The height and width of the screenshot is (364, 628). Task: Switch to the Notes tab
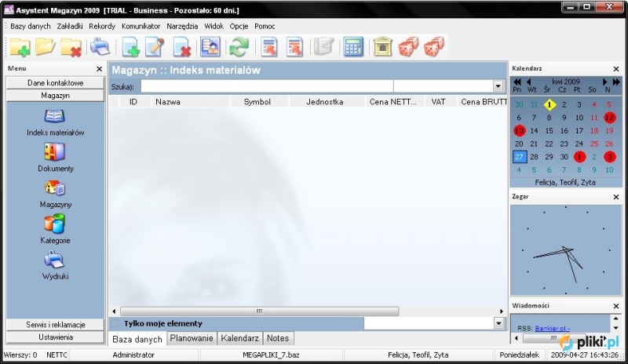pyautogui.click(x=278, y=338)
